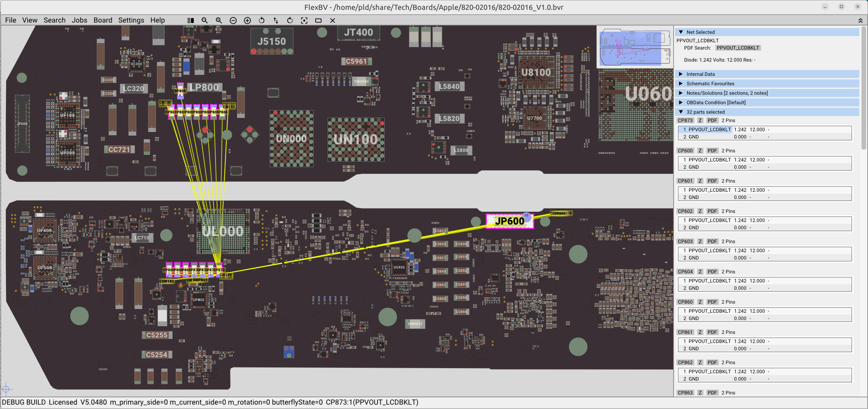Click the PDF button for CP873

pyautogui.click(x=712, y=120)
